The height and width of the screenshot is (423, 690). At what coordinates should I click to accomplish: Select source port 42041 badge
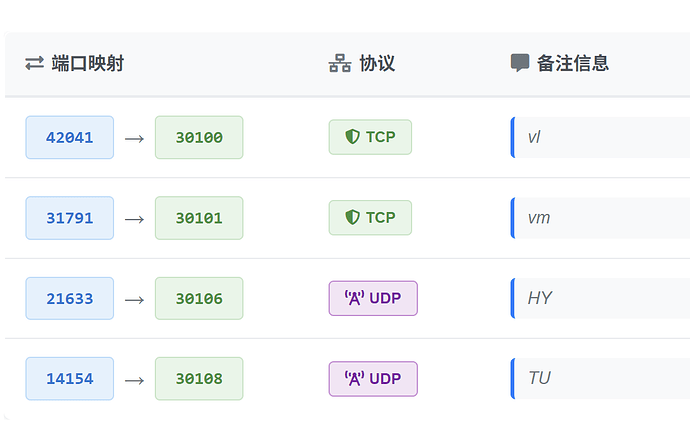(x=70, y=138)
